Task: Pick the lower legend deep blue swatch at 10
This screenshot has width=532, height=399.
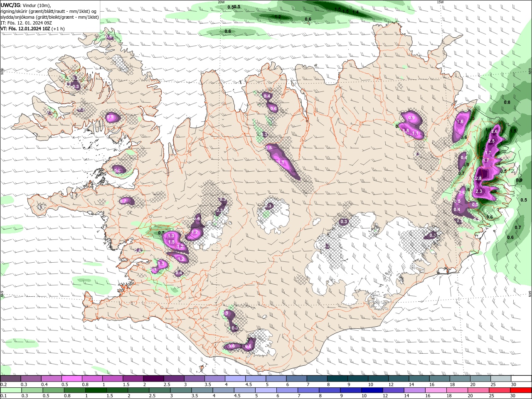Action: (372, 390)
